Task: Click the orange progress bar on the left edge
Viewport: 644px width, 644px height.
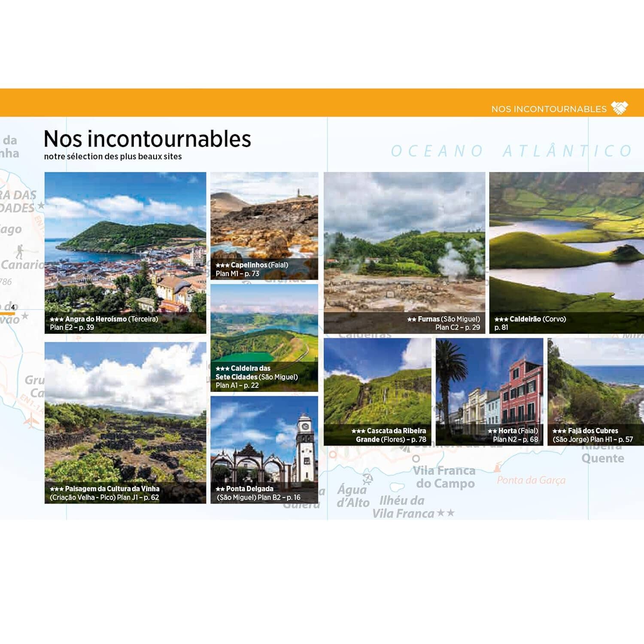Action: pyautogui.click(x=6, y=313)
